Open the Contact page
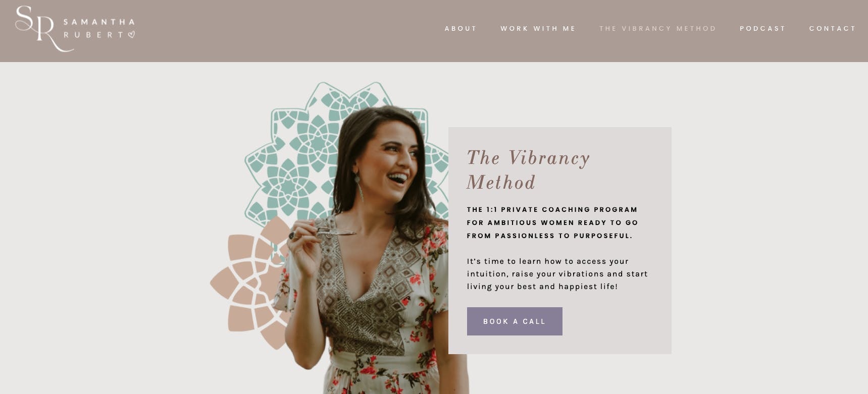Viewport: 868px width, 394px height. click(x=833, y=29)
